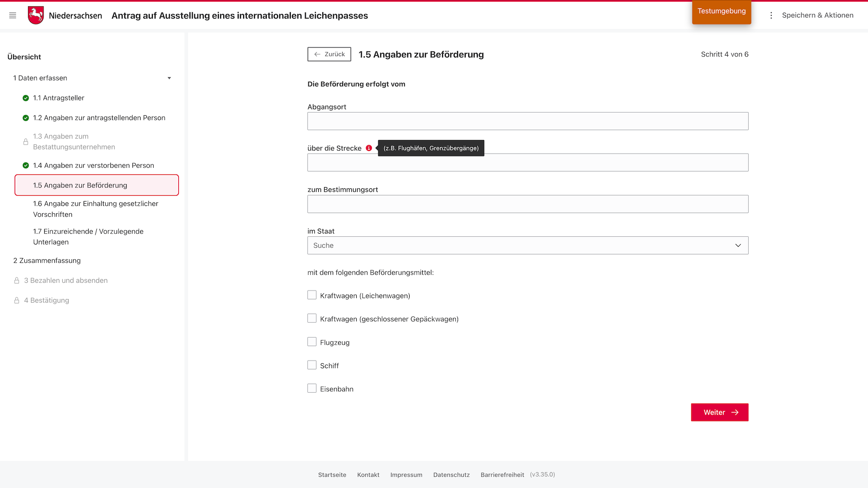Image resolution: width=868 pixels, height=488 pixels.
Task: Click the Zurück button
Action: [x=329, y=54]
